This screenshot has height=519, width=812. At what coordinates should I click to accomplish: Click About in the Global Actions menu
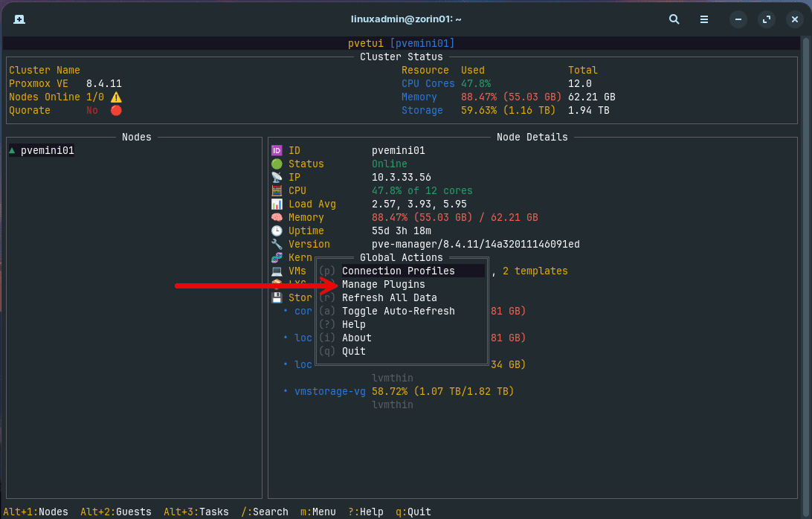[x=356, y=338]
